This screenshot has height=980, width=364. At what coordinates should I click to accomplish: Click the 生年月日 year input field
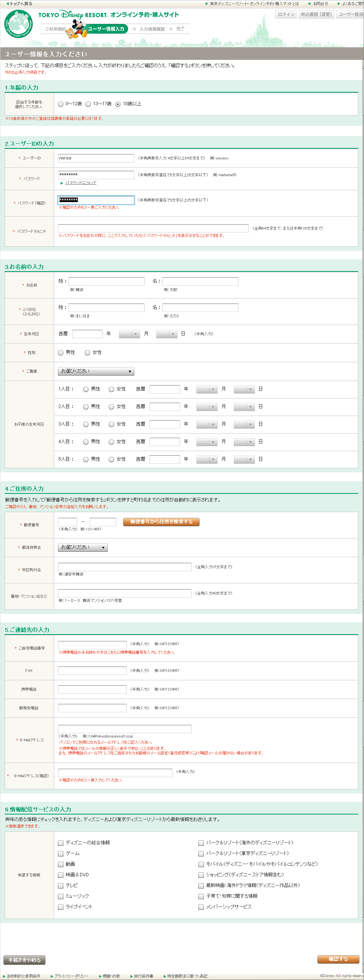87,334
